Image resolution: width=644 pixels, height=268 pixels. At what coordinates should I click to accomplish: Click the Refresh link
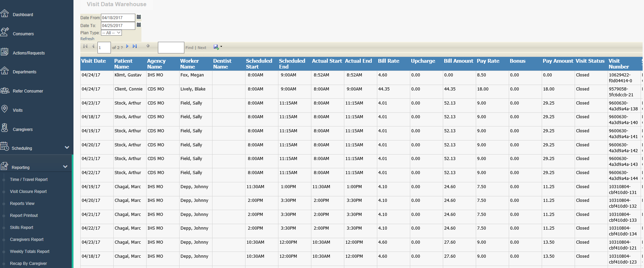click(87, 39)
